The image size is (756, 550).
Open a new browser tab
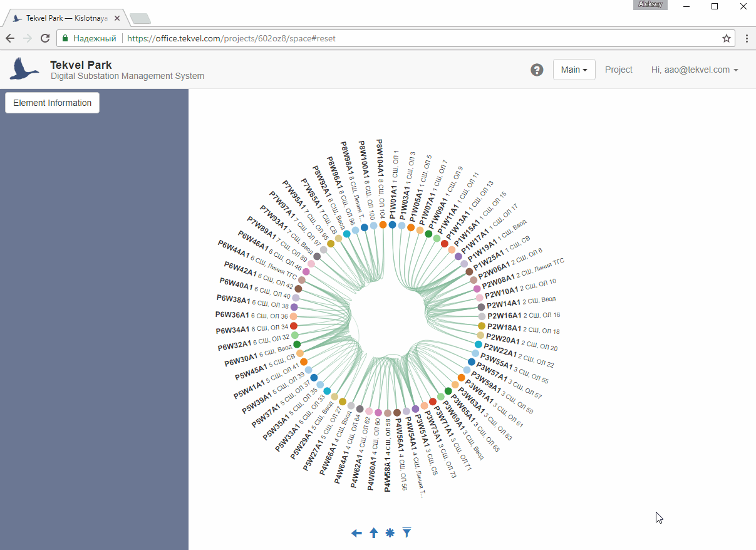click(x=140, y=18)
